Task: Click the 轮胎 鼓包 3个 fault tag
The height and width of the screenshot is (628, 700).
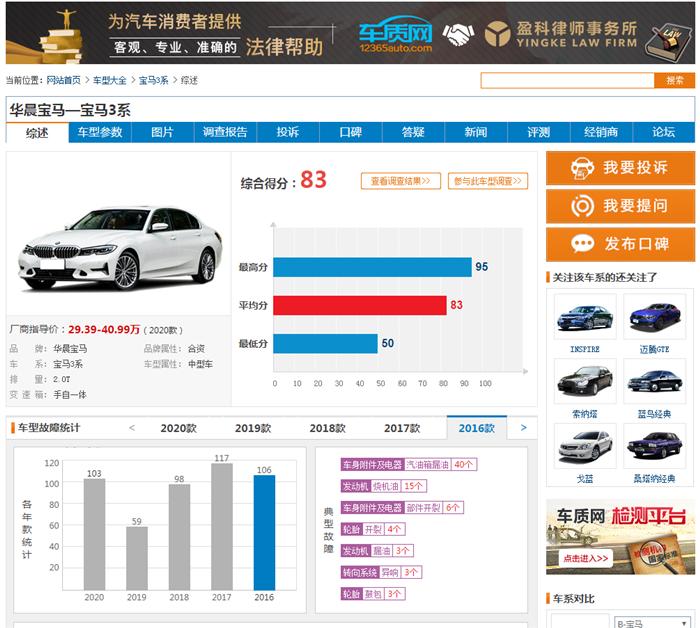Action: 373,594
